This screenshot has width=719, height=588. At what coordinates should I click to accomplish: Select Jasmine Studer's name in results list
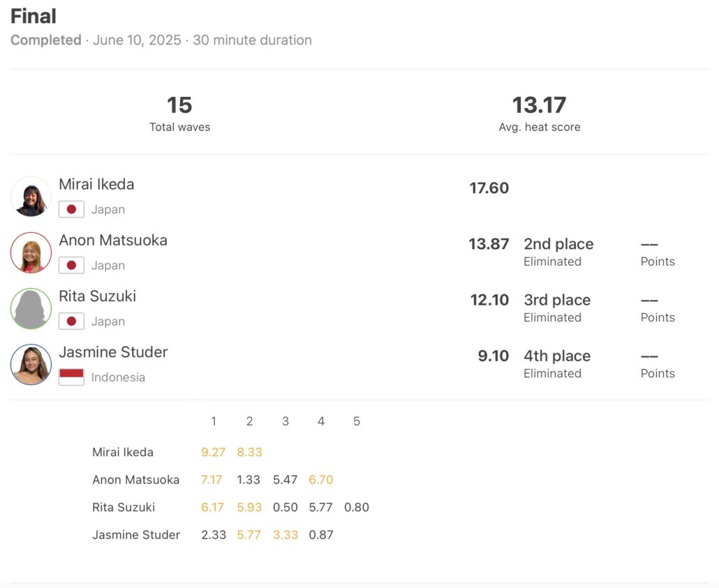point(113,352)
